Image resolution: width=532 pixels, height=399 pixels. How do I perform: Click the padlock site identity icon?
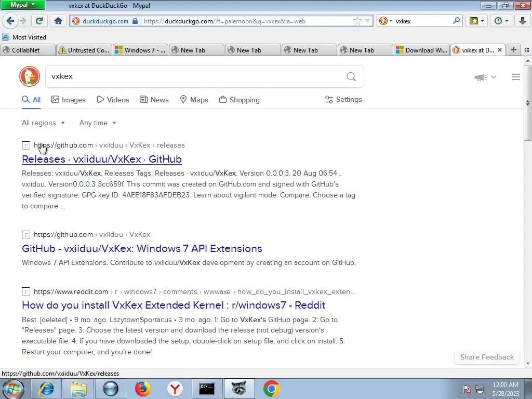135,21
